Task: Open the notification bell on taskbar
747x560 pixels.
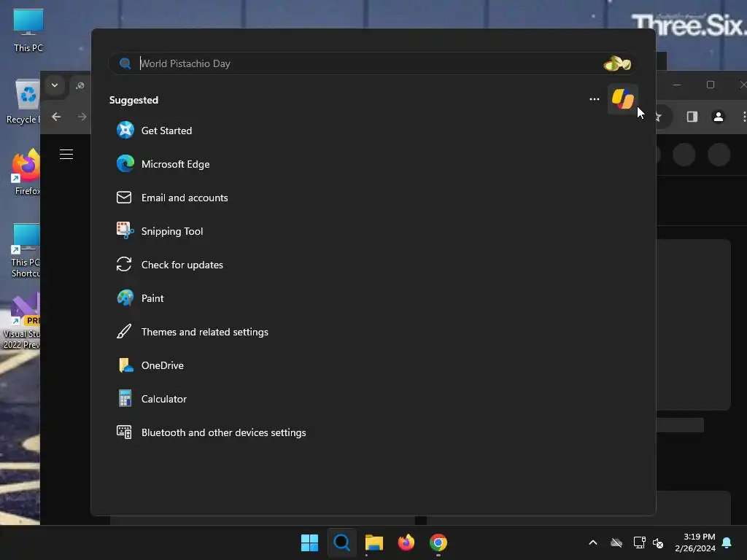Action: coord(727,542)
